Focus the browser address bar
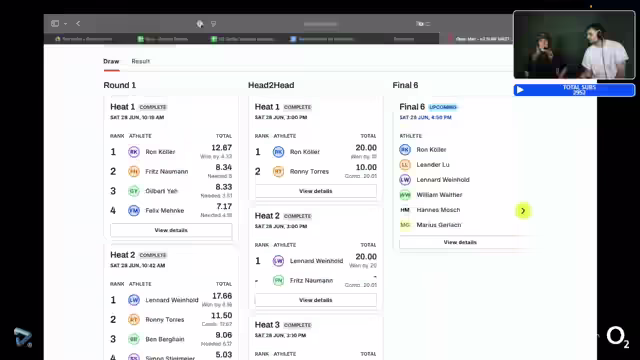Image resolution: width=640 pixels, height=360 pixels. (x=320, y=24)
